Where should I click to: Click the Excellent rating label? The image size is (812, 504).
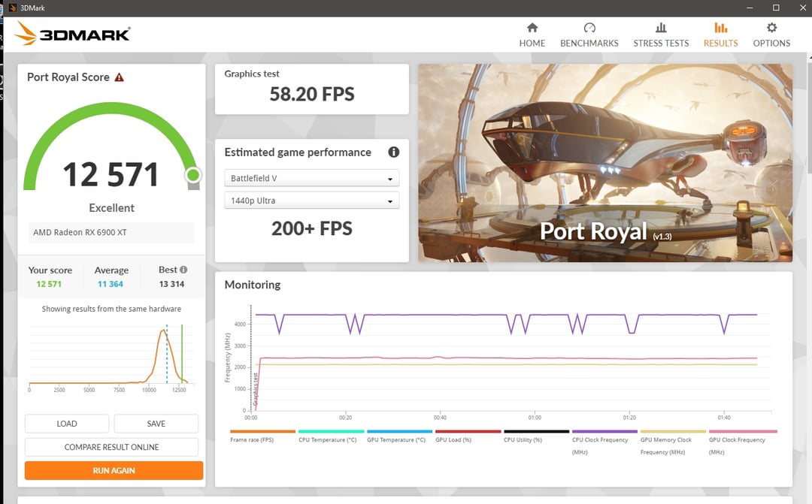pos(111,208)
